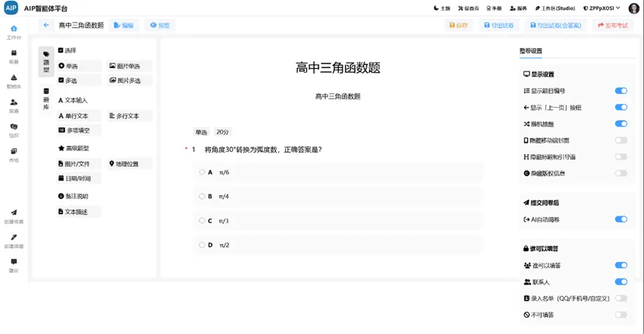The width and height of the screenshot is (644, 334).
Task: Click the orange 保存 save button
Action: click(458, 25)
